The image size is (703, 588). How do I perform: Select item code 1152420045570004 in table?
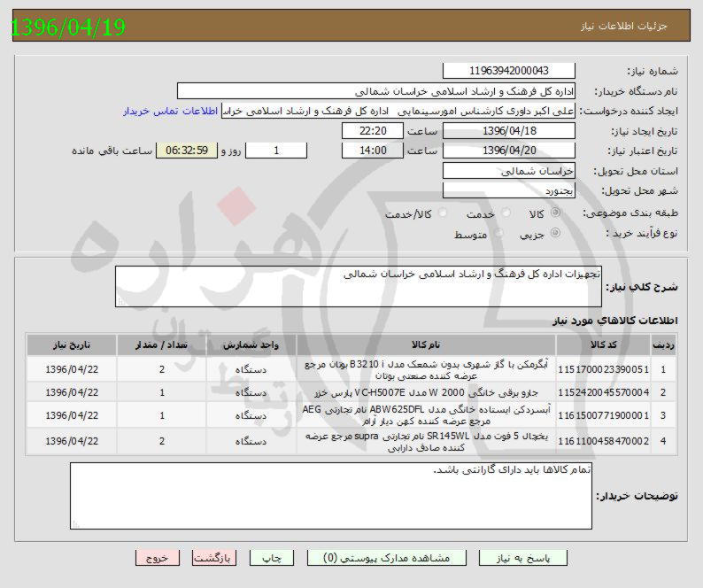(x=604, y=392)
